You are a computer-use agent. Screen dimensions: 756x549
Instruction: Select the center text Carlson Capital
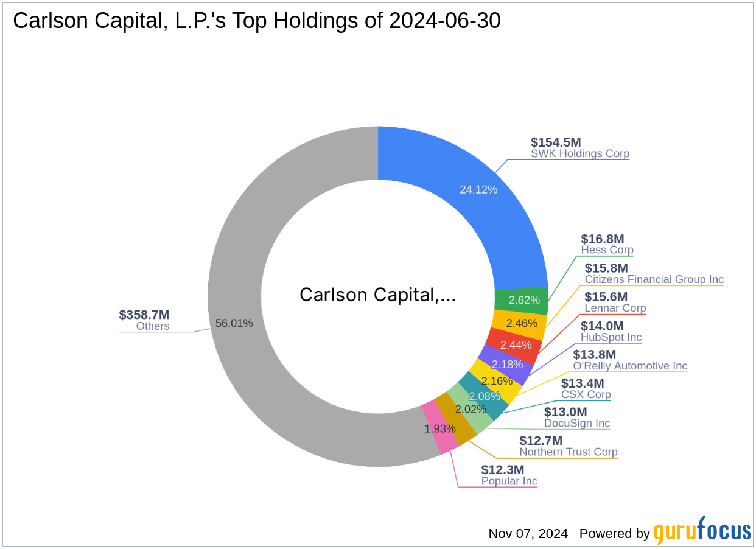tap(378, 295)
